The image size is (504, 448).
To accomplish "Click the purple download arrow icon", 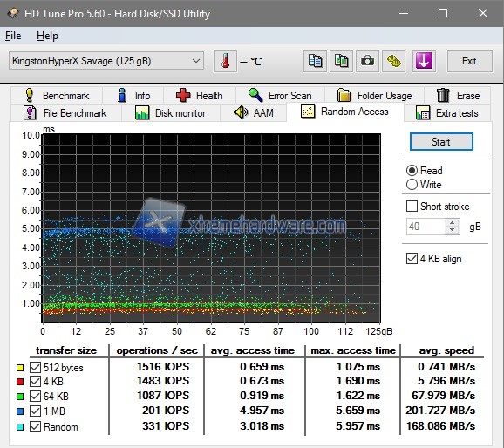I will point(424,61).
